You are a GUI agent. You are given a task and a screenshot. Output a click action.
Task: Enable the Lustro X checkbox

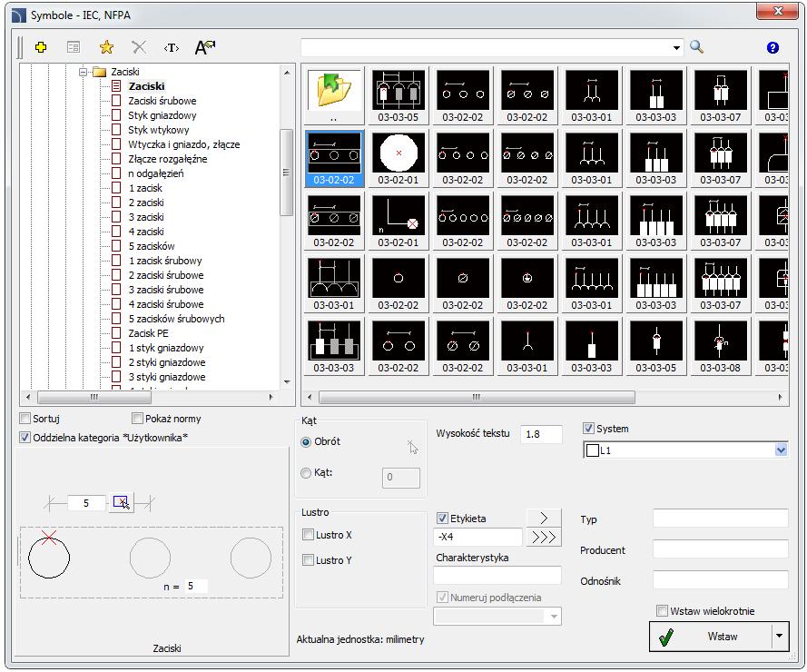pos(308,535)
